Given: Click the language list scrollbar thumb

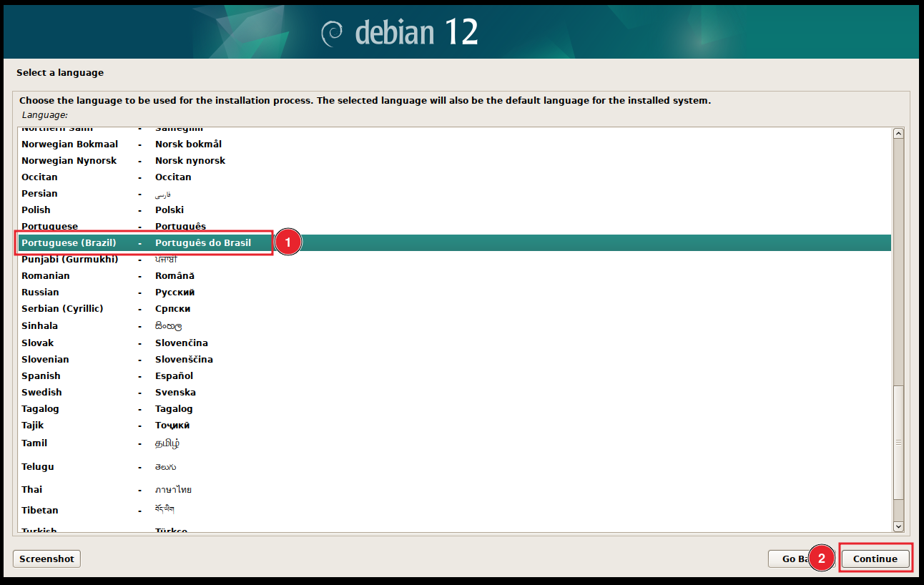Looking at the screenshot, I should (x=899, y=442).
